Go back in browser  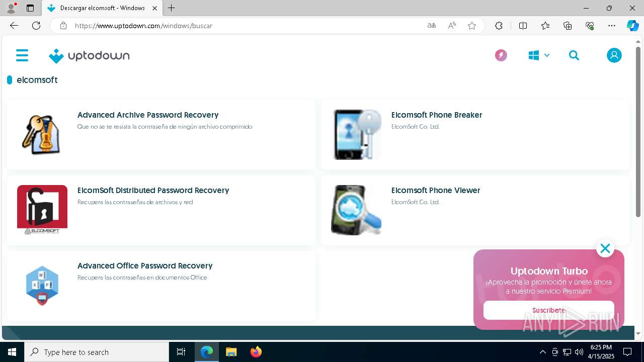tap(14, 26)
